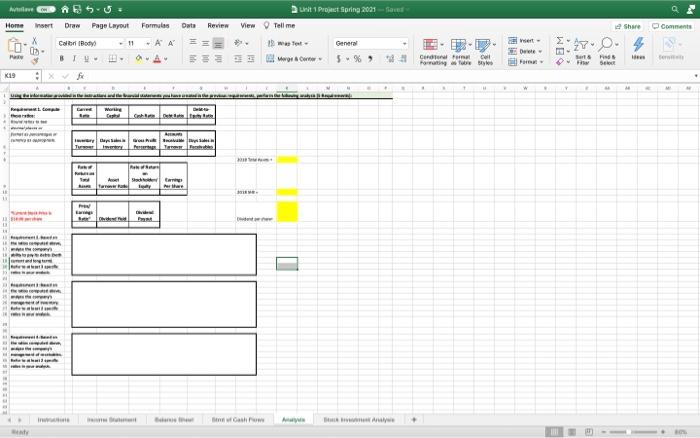Open the Page Layout tab
This screenshot has width=700, height=438.
coord(110,26)
